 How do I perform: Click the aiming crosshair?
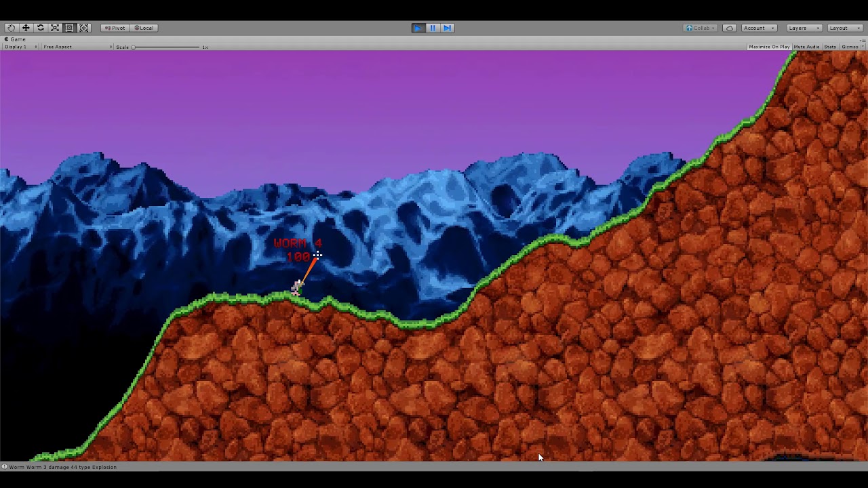click(x=317, y=256)
